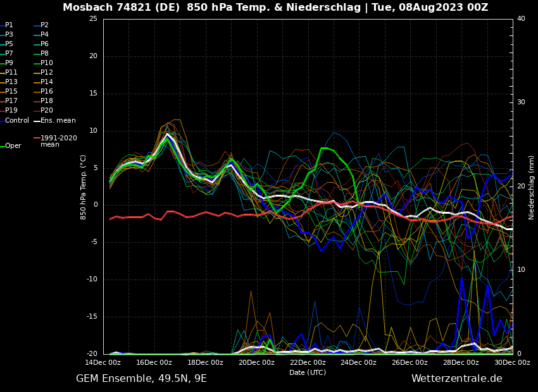
Task: Click the P10 legend label
Action: [47, 63]
